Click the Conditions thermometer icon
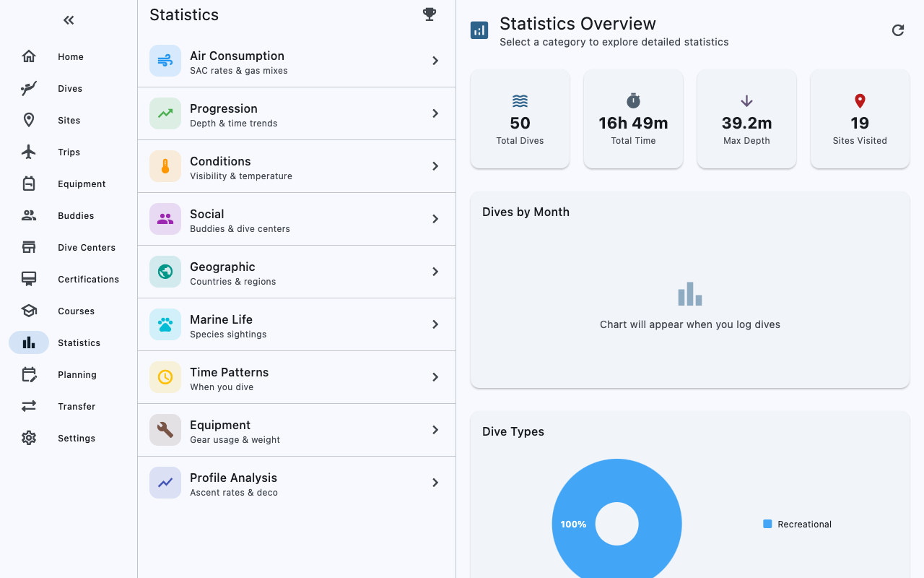The height and width of the screenshot is (578, 924). (165, 166)
